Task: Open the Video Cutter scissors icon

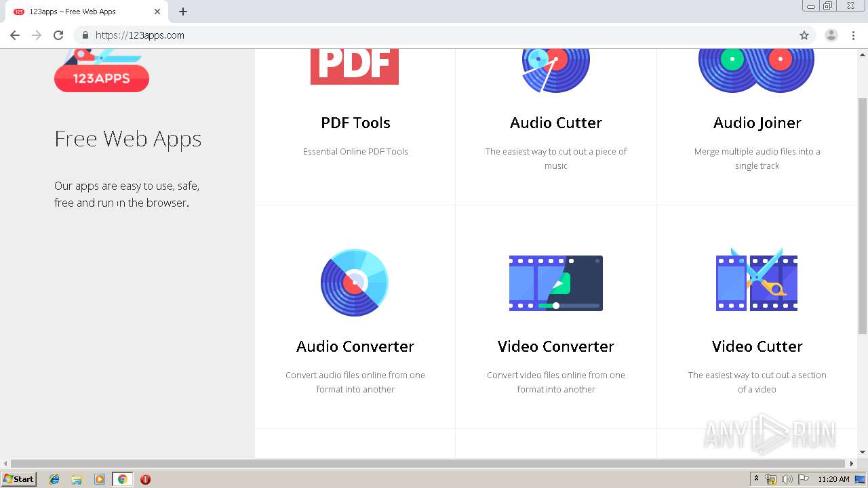Action: (757, 280)
